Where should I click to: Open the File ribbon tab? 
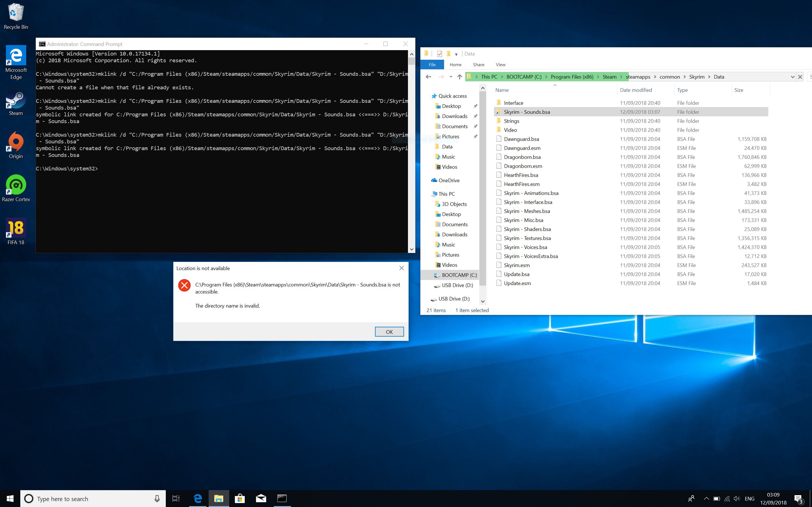(432, 65)
